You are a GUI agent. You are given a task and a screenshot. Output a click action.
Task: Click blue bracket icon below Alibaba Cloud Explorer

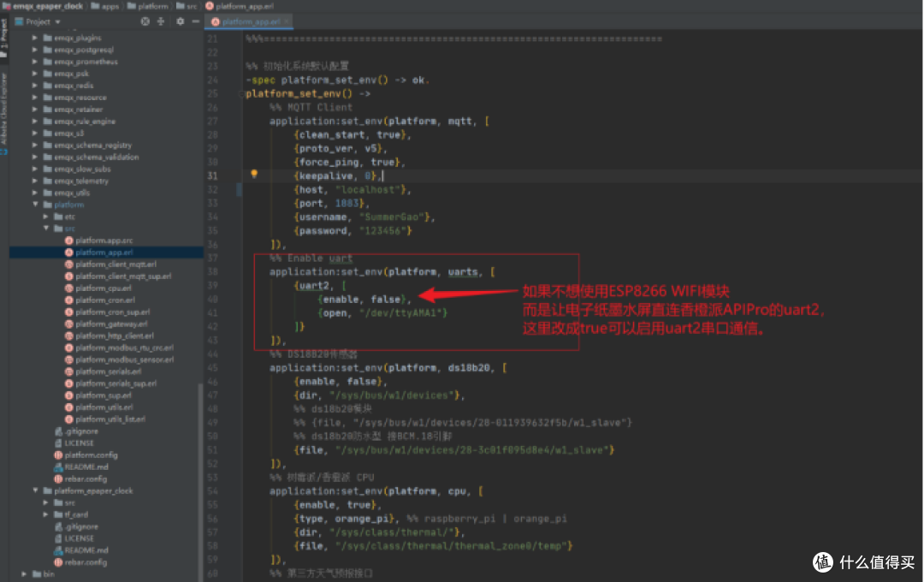tap(3, 151)
